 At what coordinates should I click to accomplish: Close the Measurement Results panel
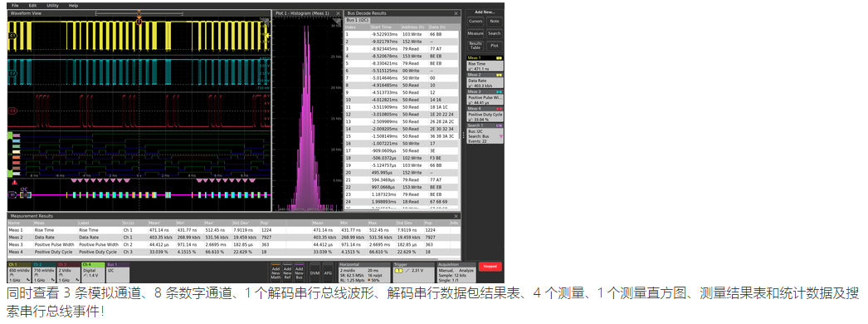click(456, 216)
